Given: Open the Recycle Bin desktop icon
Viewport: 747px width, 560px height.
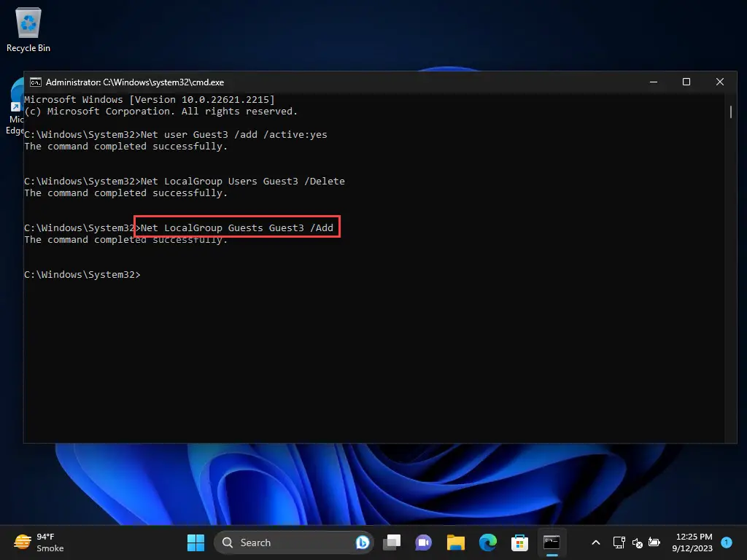Looking at the screenshot, I should point(28,29).
